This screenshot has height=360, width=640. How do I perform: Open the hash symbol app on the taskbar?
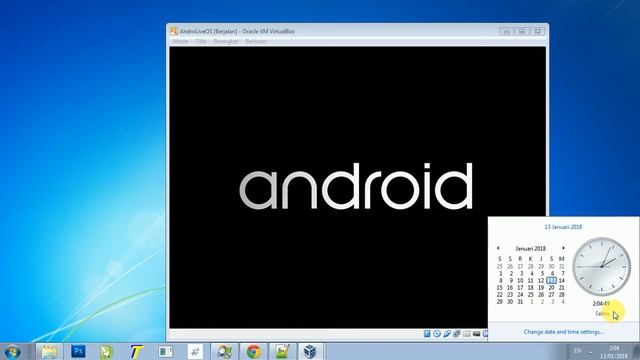(x=195, y=351)
